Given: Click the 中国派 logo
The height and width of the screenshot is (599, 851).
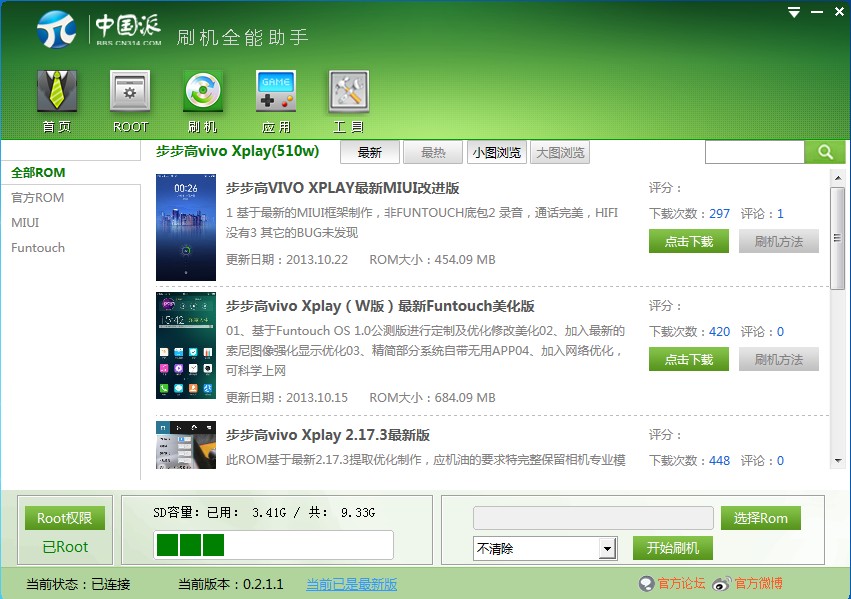Looking at the screenshot, I should click(x=100, y=29).
